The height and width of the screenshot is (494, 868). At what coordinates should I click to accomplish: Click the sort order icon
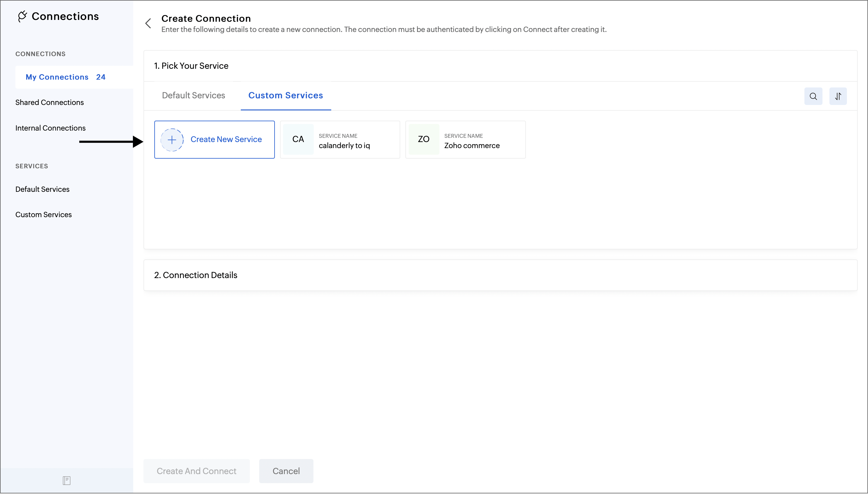[838, 97]
